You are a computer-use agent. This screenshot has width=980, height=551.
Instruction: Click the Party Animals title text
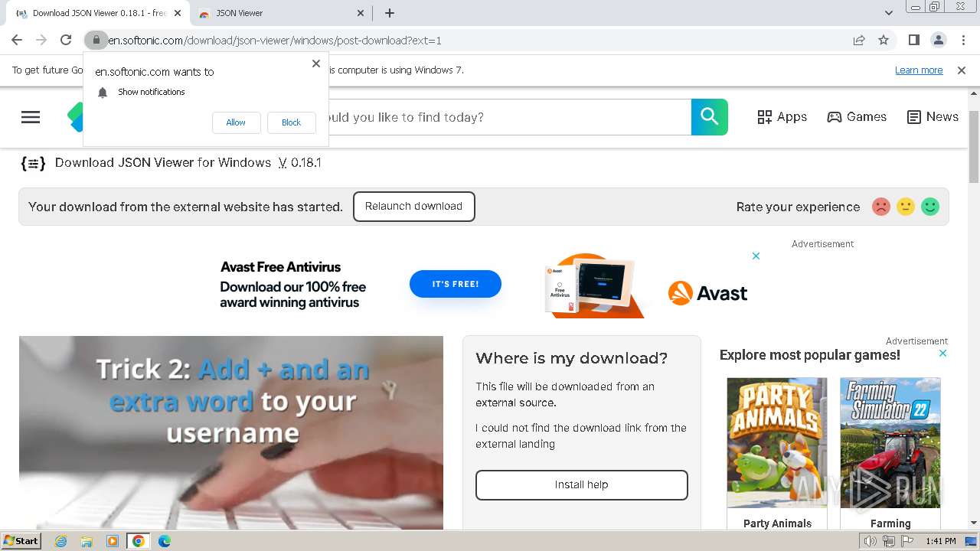[x=777, y=523]
